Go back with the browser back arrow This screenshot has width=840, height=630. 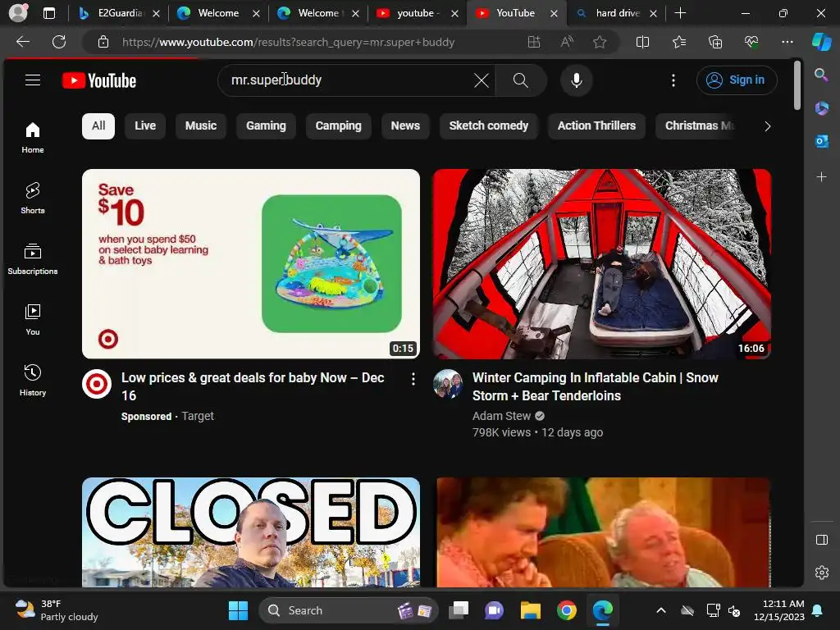[23, 42]
